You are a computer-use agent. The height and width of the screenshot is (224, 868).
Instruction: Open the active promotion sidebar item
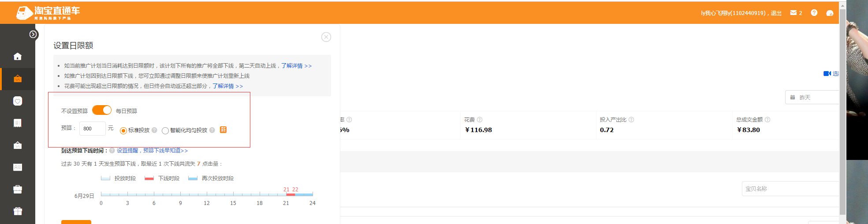(18, 79)
